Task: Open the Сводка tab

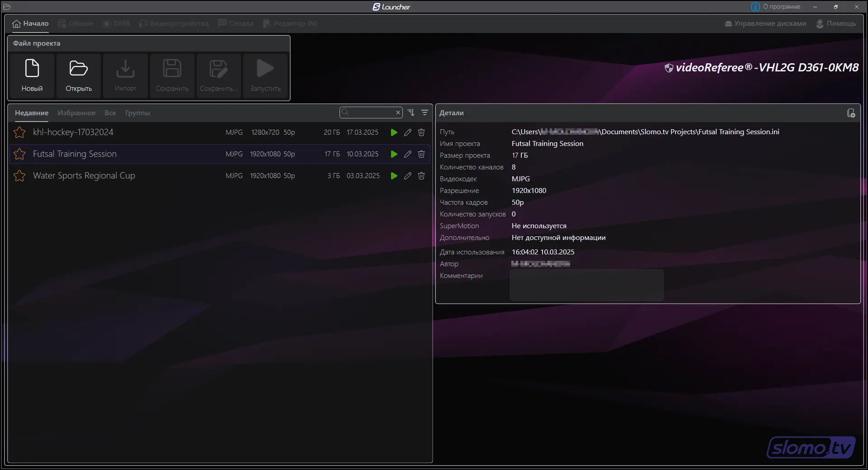Action: 236,23
